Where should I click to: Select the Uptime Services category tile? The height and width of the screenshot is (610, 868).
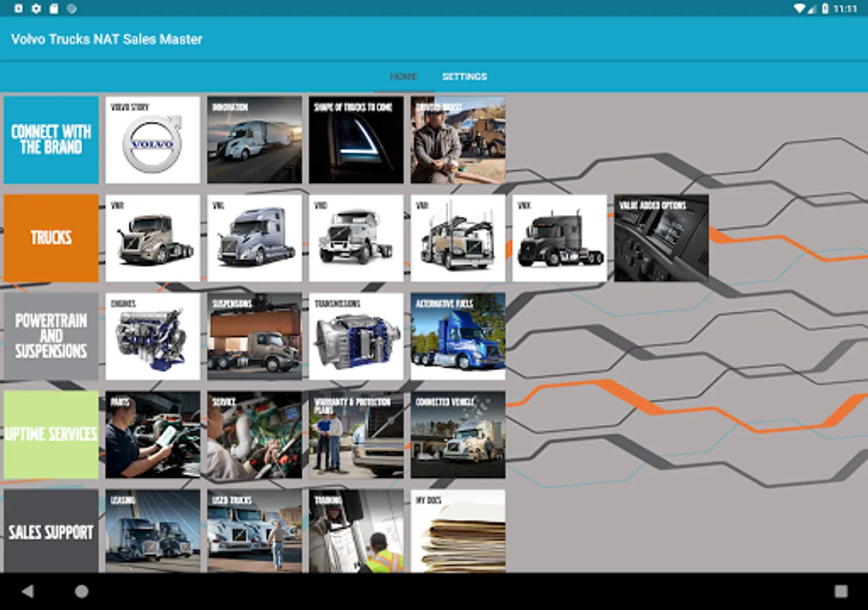pos(51,434)
